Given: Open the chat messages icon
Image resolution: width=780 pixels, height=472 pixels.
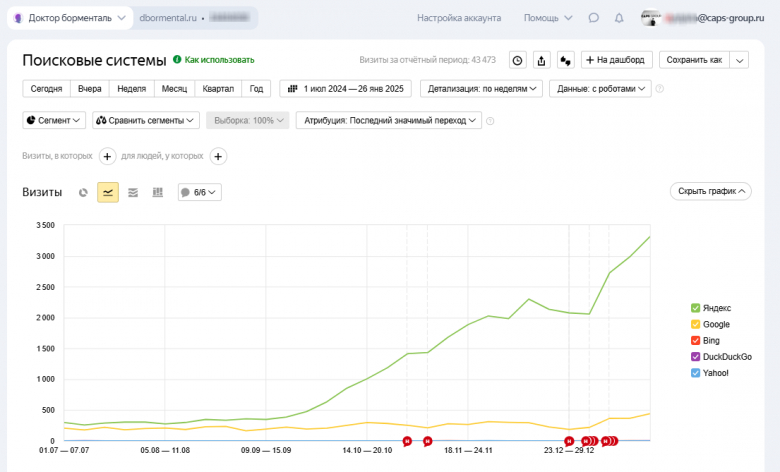Looking at the screenshot, I should [593, 18].
